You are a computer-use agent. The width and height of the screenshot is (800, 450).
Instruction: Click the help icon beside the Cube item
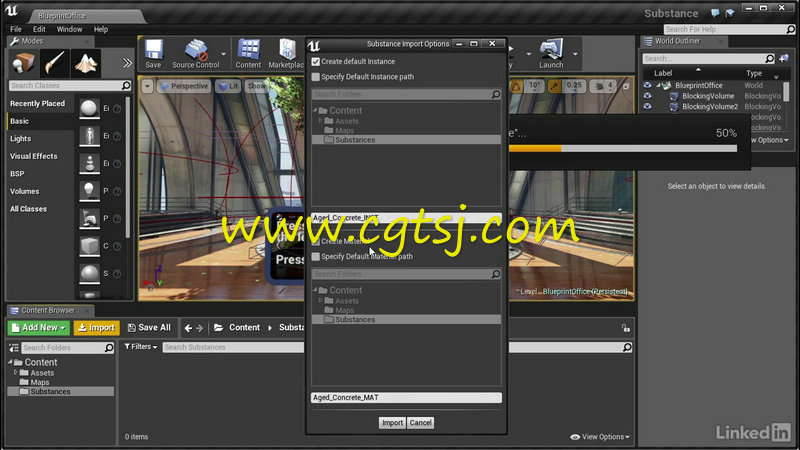(x=117, y=246)
